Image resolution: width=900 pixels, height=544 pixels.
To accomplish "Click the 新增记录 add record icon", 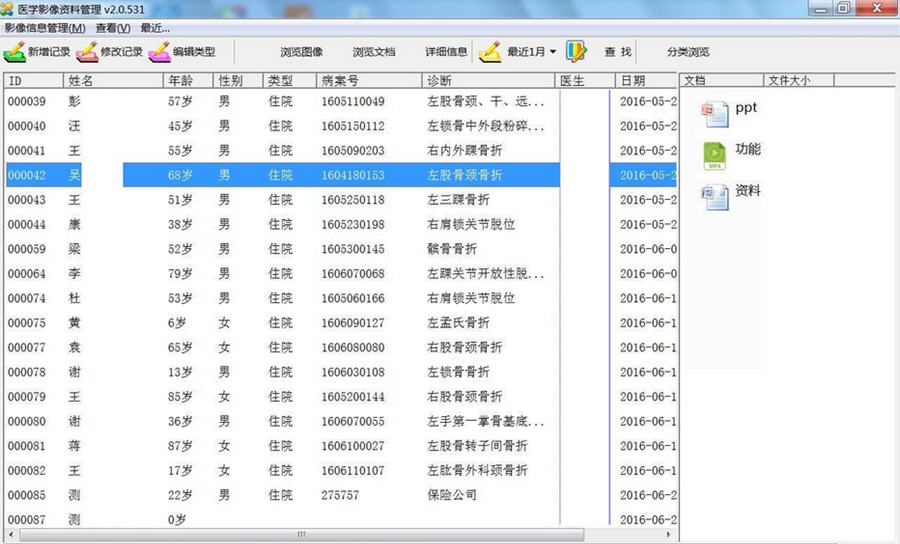I will [x=14, y=52].
